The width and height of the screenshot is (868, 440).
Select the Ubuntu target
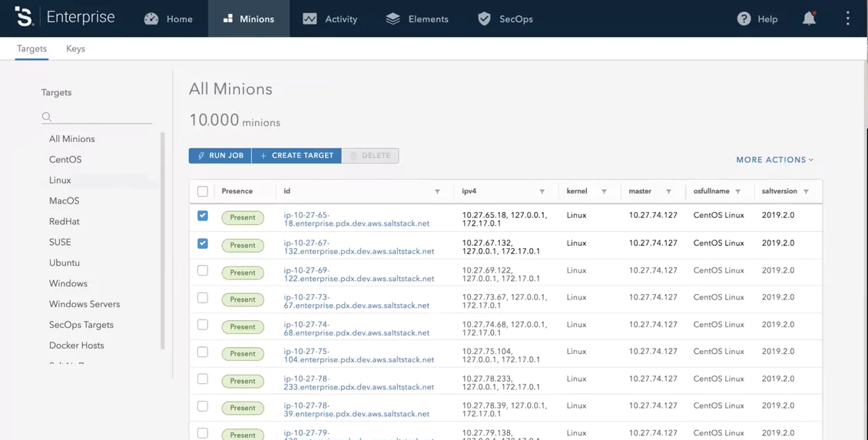(65, 263)
